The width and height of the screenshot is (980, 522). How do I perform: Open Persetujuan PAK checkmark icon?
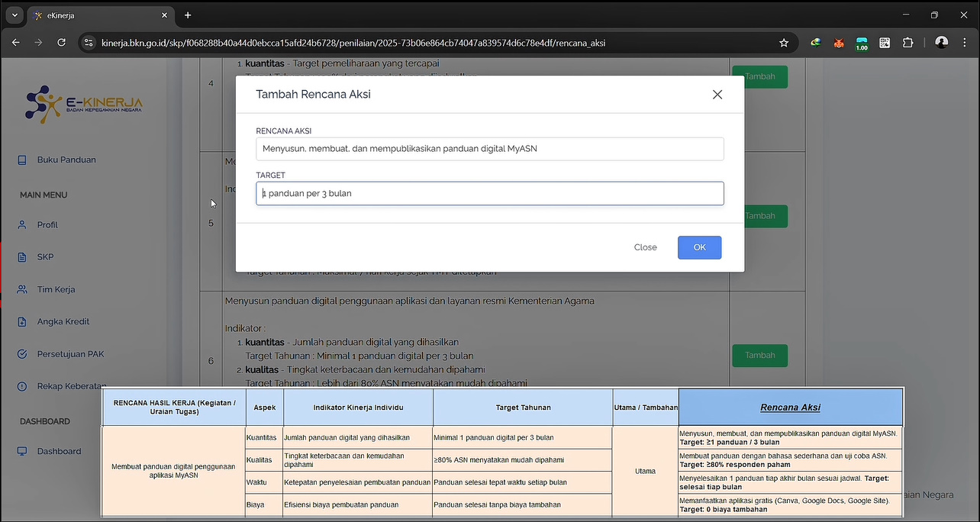coord(22,354)
